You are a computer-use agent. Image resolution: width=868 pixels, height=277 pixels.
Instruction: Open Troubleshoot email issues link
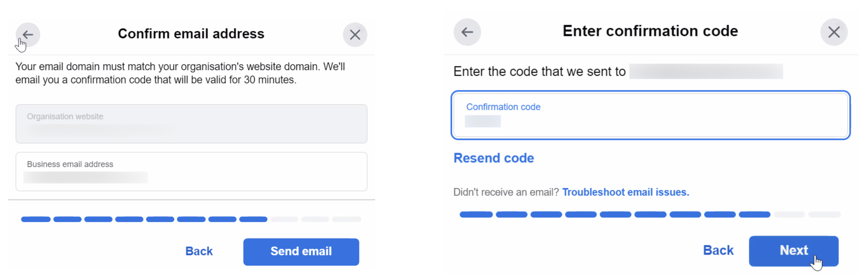625,192
